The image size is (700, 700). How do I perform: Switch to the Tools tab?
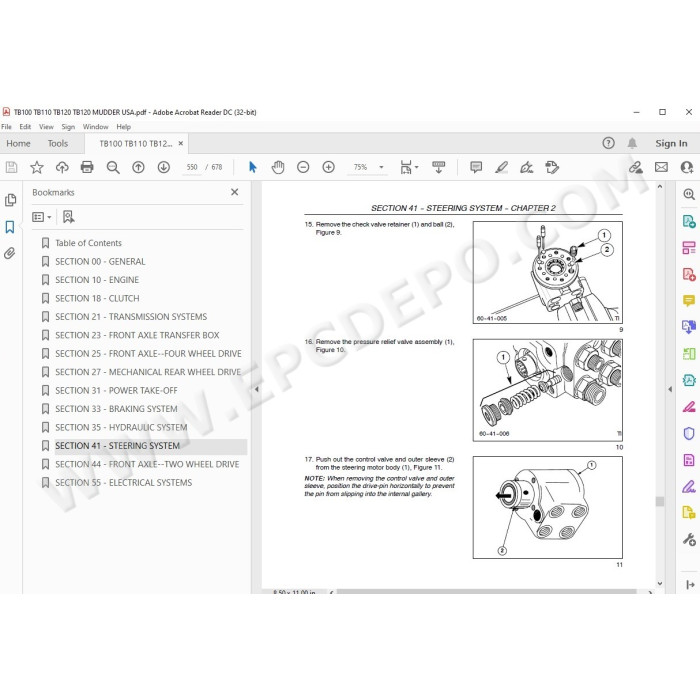(58, 143)
